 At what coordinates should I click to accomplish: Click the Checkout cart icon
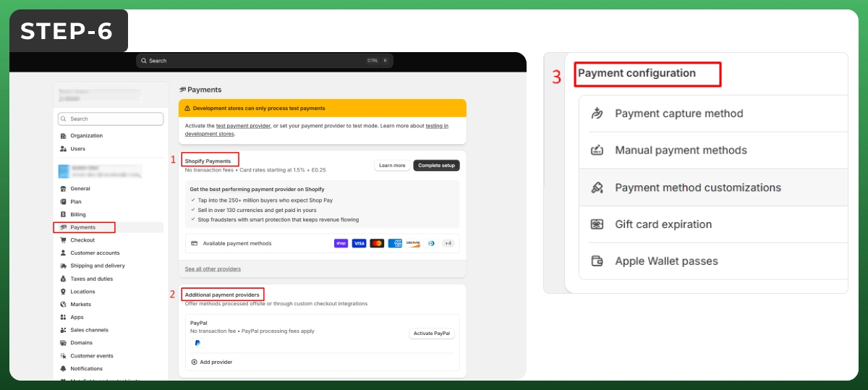[64, 240]
